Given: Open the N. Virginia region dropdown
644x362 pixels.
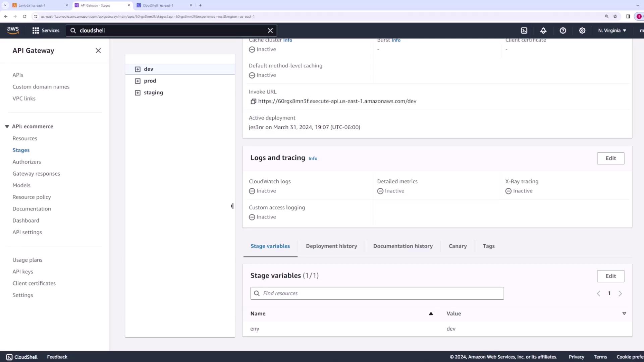Looking at the screenshot, I should 612,31.
